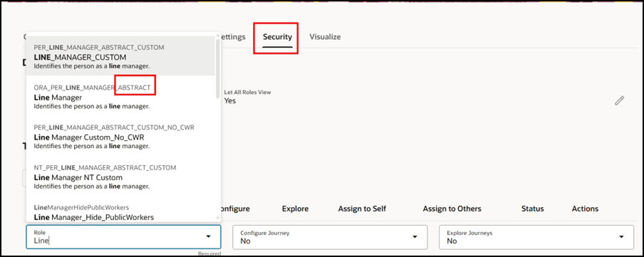Viewport: 644px width, 257px height.
Task: Select Line Manager NT Custom option
Action: pos(120,177)
